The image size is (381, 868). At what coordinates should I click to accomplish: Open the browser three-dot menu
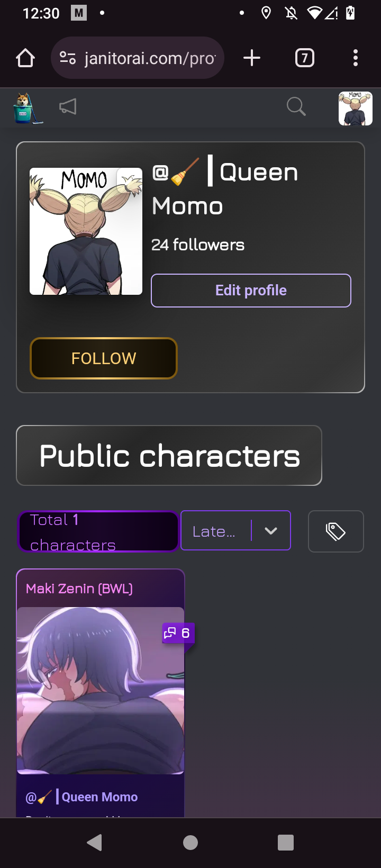coord(355,58)
